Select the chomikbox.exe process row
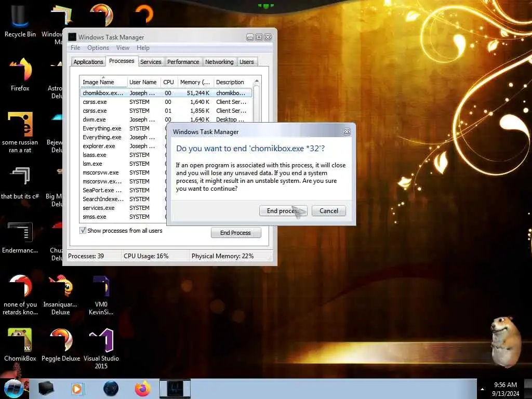 [166, 93]
